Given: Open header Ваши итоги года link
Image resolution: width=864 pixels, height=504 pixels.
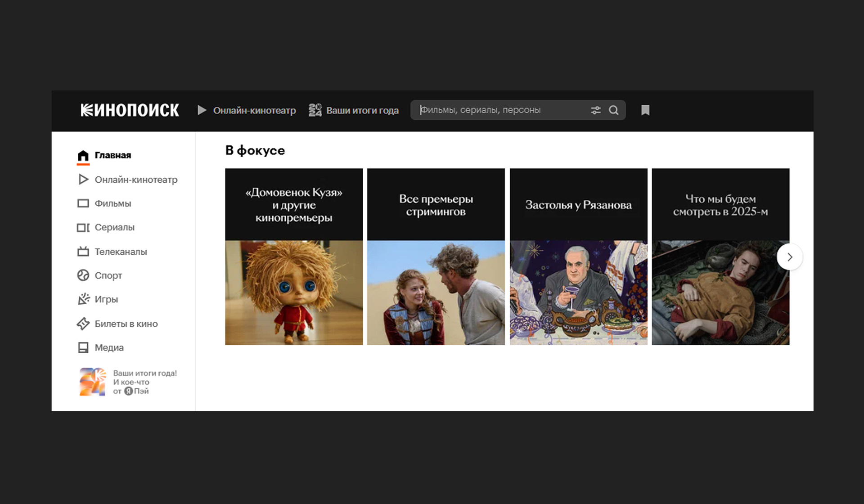Looking at the screenshot, I should (362, 110).
